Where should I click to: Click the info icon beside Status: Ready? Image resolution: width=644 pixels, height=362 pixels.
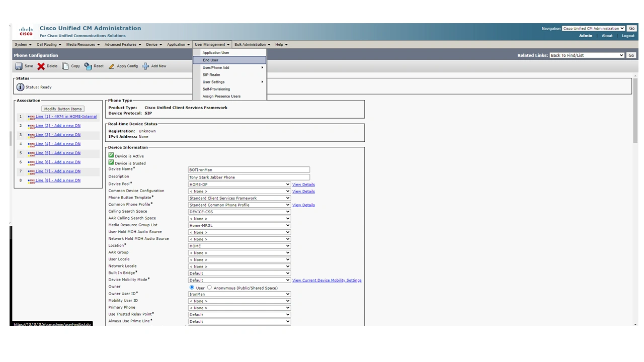pos(20,87)
